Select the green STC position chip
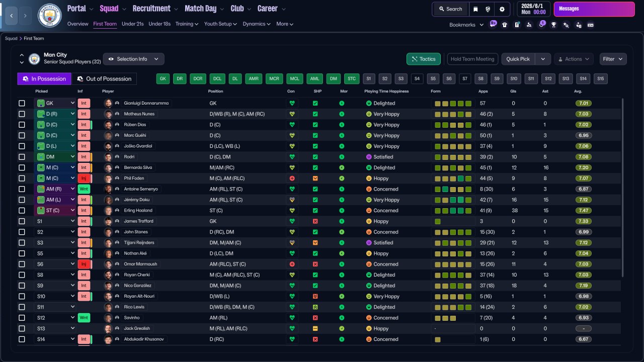This screenshot has height=362, width=644. (352, 79)
